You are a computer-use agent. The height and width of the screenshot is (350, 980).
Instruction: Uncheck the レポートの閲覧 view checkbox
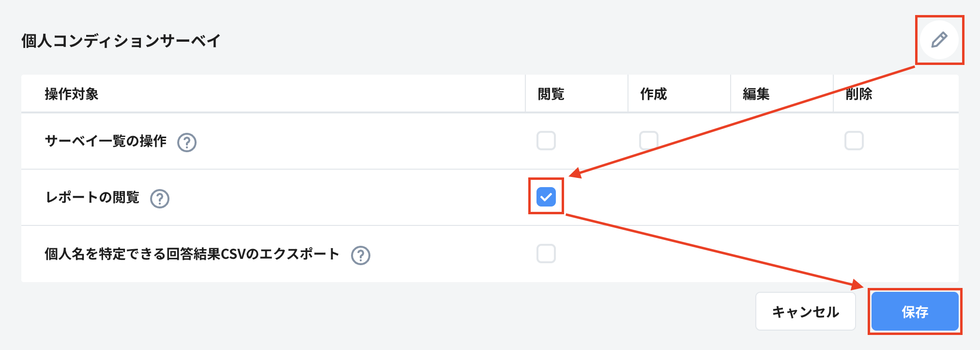pos(546,197)
